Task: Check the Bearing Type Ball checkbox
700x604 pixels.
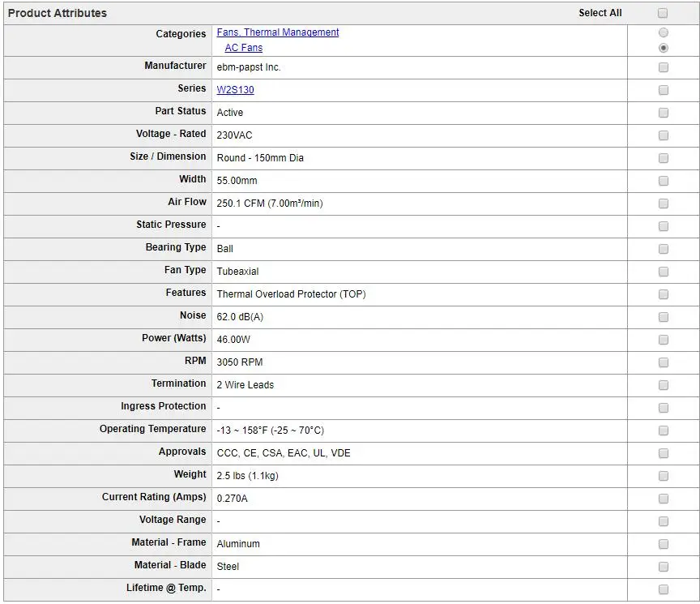Action: pos(664,249)
